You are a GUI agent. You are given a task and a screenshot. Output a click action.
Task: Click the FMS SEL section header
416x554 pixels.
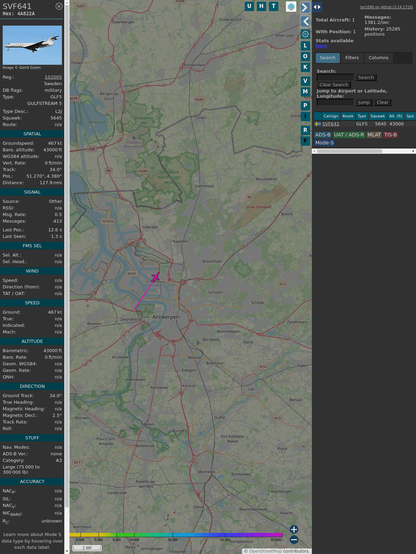[32, 246]
